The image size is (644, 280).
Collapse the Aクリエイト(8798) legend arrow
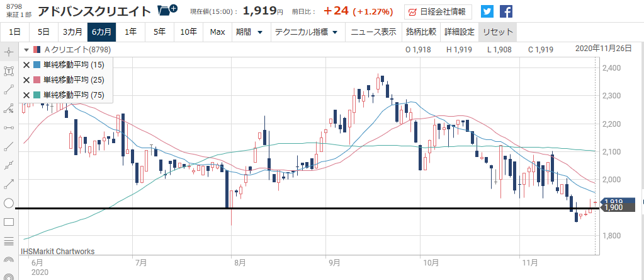click(x=26, y=50)
